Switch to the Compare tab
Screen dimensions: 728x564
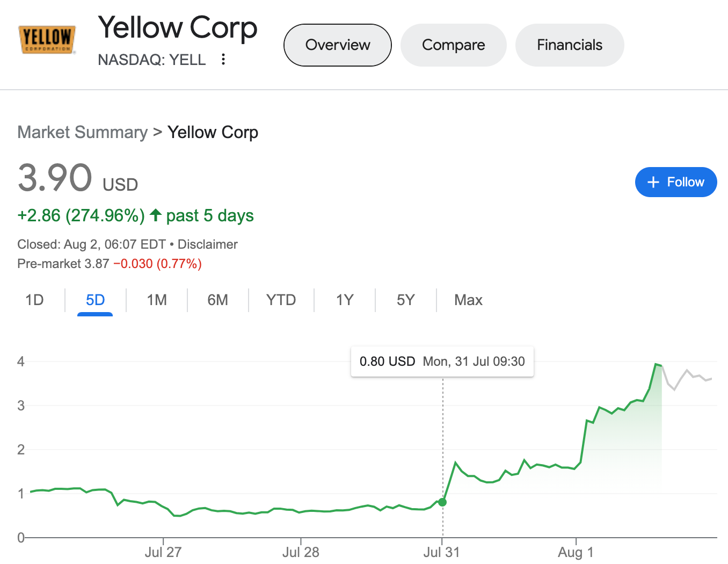click(x=453, y=45)
